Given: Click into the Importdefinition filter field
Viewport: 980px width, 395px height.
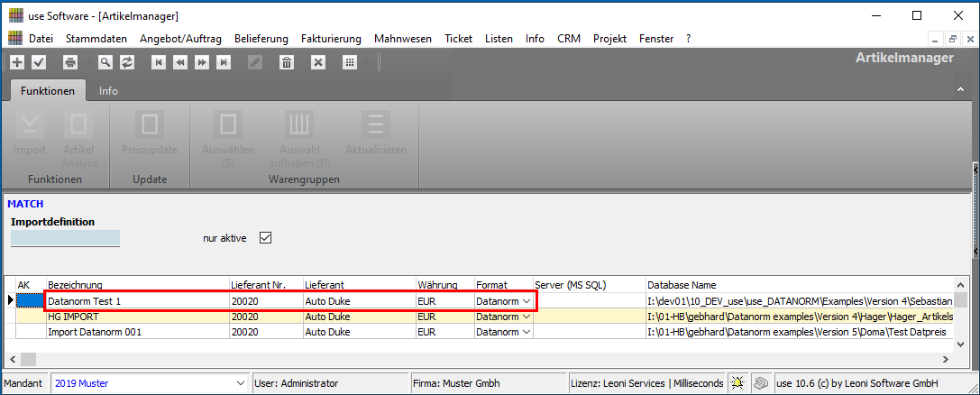Looking at the screenshot, I should click(65, 237).
